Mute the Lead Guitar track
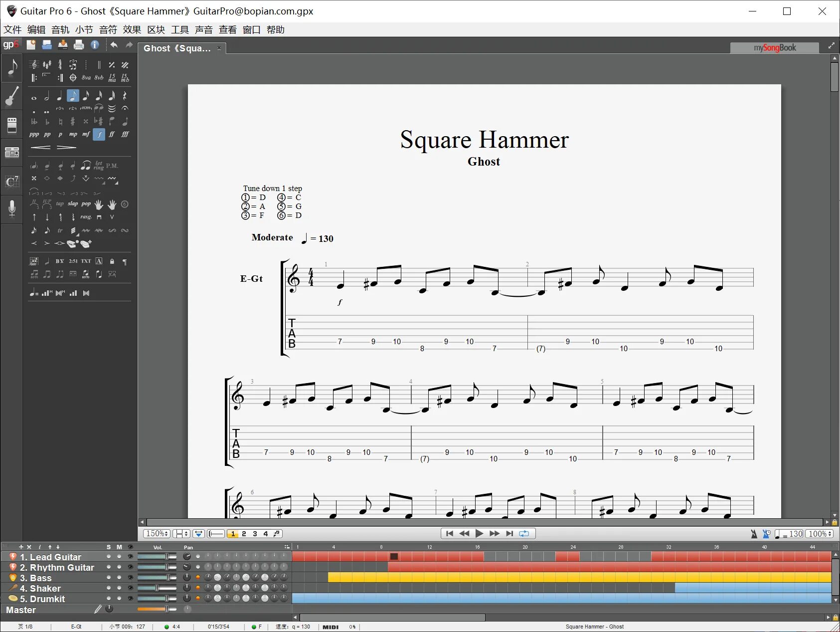Screen dimensions: 840x632 [119, 557]
